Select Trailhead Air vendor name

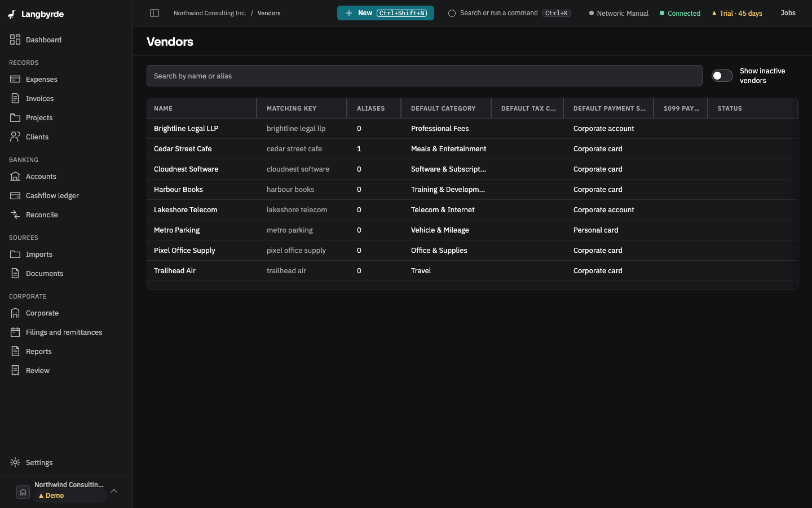[x=175, y=271]
